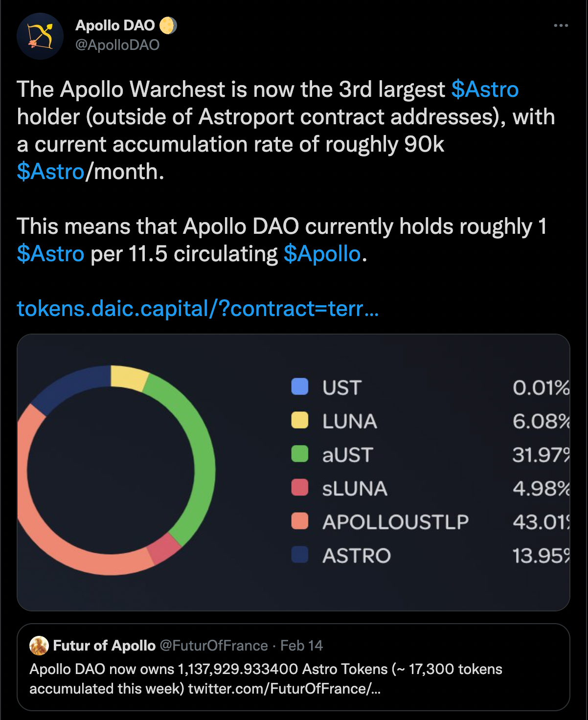Screen dimensions: 588x720
Task: Open the donut chart image
Action: click(294, 472)
